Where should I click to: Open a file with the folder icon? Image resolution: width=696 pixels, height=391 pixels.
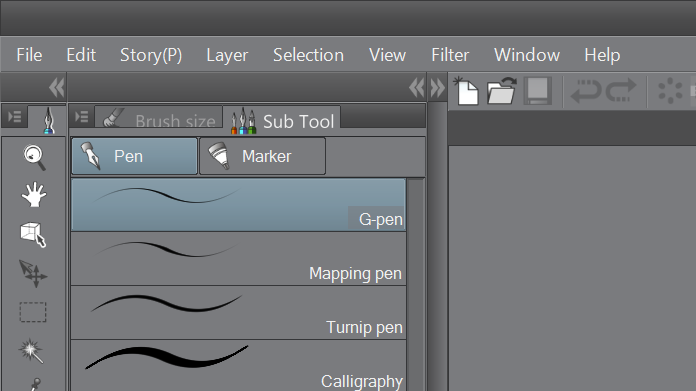point(502,91)
